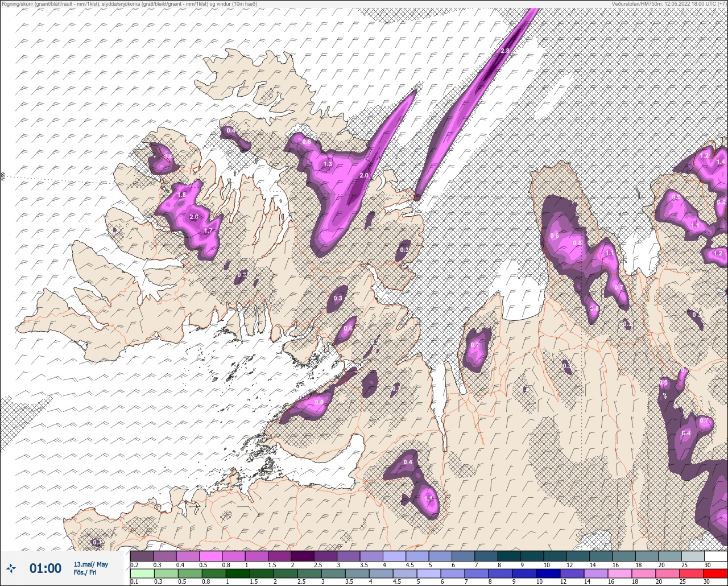The image size is (728, 586).
Task: Click the '13.maí/ May' date label
Action: coord(90,564)
